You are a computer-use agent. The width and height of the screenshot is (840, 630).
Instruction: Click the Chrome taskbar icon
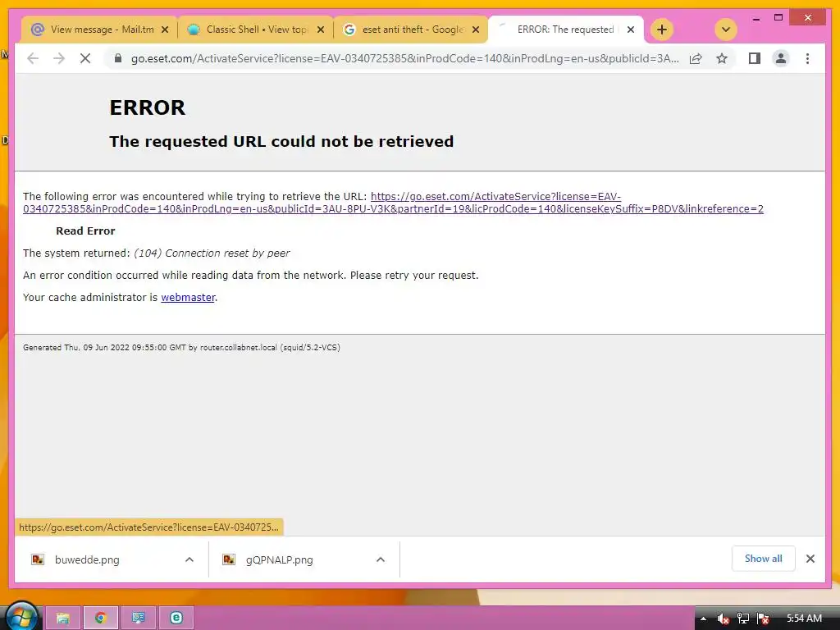pyautogui.click(x=101, y=619)
